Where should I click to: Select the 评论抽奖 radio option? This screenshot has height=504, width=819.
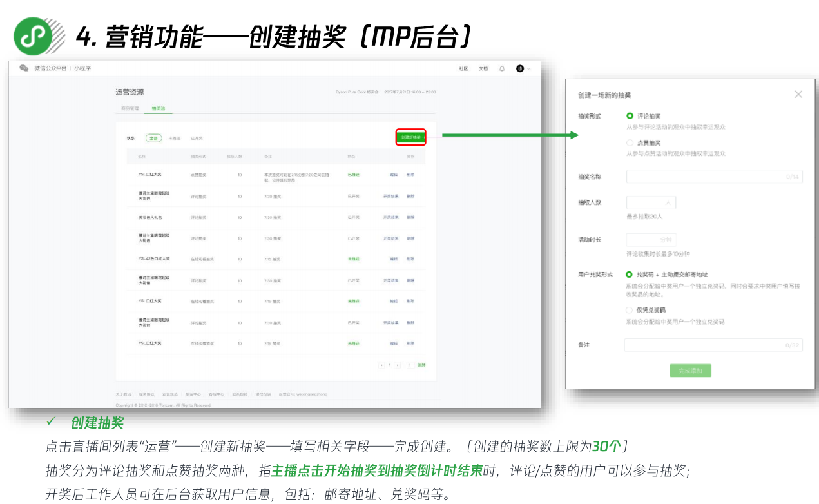pos(630,116)
